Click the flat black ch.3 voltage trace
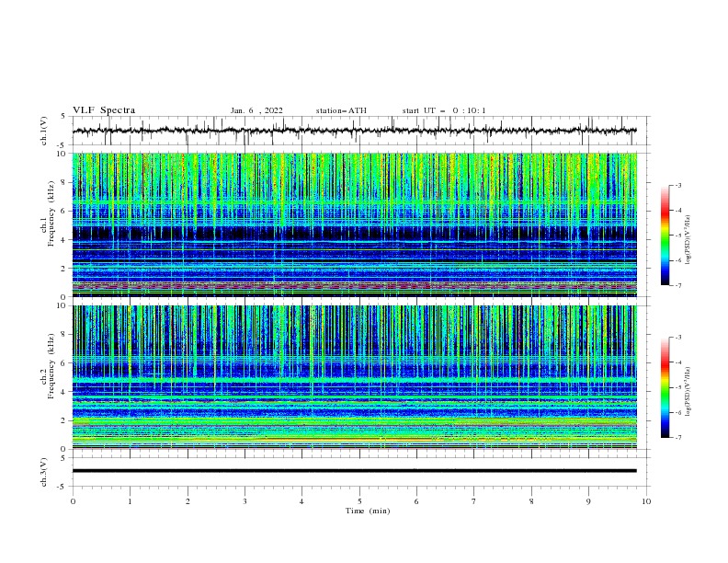Screen dimensions: 728x563 click(x=354, y=471)
